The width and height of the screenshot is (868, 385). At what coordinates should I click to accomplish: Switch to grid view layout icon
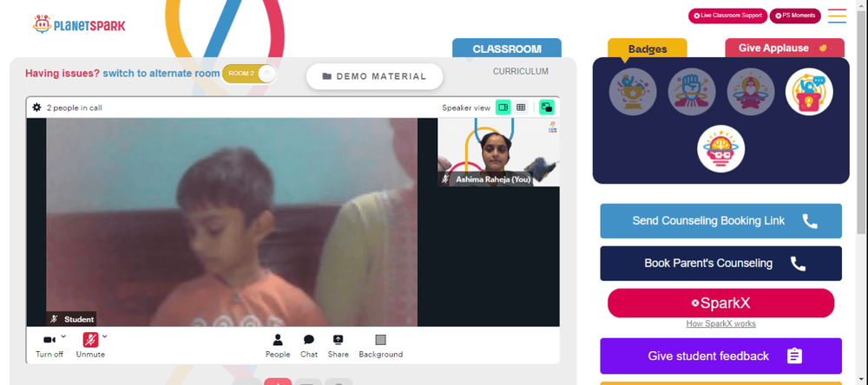(520, 108)
